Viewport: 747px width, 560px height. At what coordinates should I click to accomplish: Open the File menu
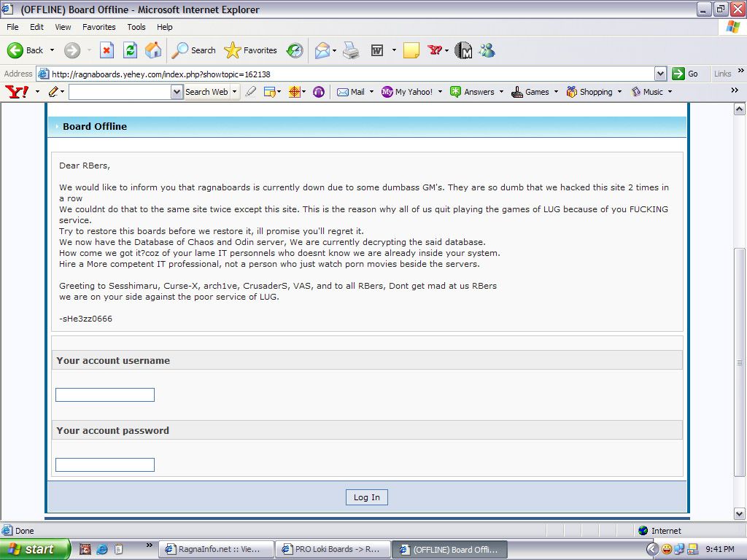(12, 27)
